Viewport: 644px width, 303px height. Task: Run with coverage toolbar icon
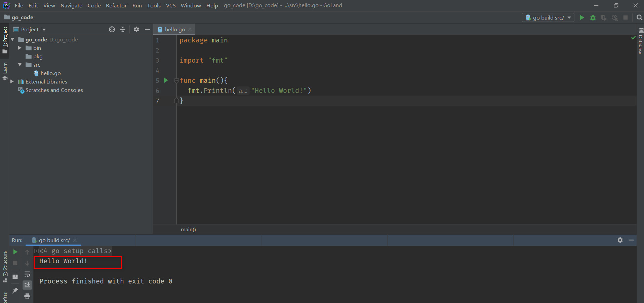point(604,18)
